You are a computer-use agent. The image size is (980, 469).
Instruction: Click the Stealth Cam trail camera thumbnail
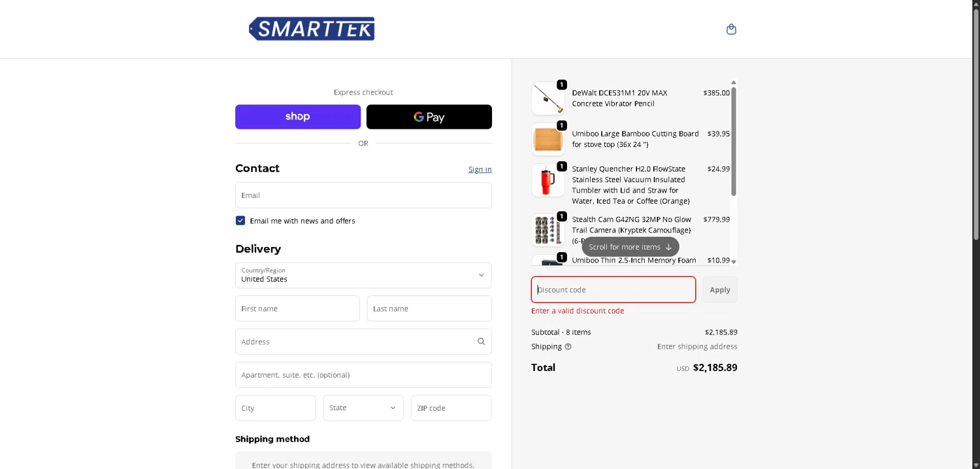tap(548, 230)
